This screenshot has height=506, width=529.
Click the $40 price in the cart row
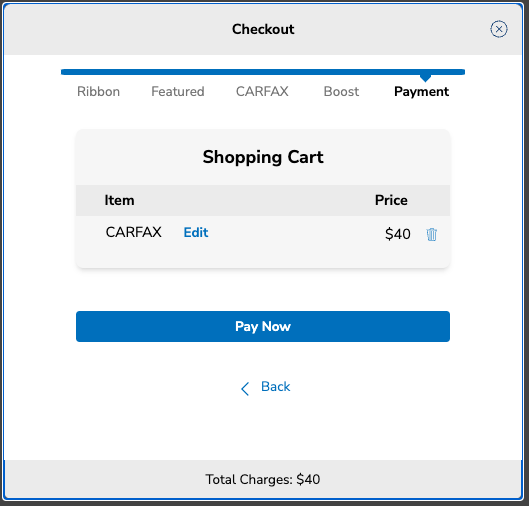(x=397, y=234)
